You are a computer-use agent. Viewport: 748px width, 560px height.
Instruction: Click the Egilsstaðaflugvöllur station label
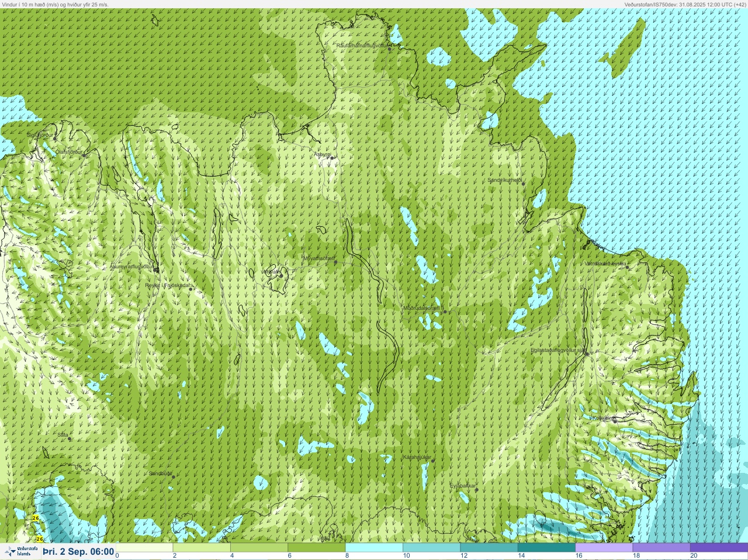click(x=557, y=350)
